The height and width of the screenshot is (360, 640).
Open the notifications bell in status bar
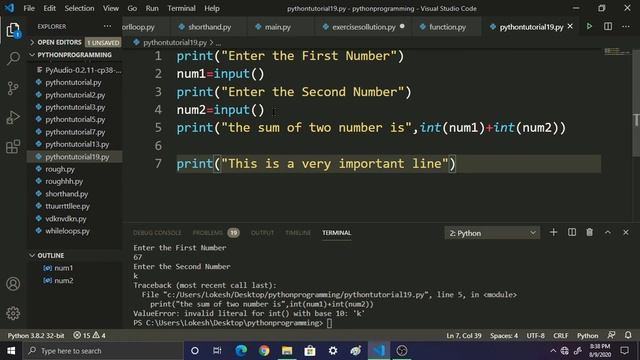[628, 335]
